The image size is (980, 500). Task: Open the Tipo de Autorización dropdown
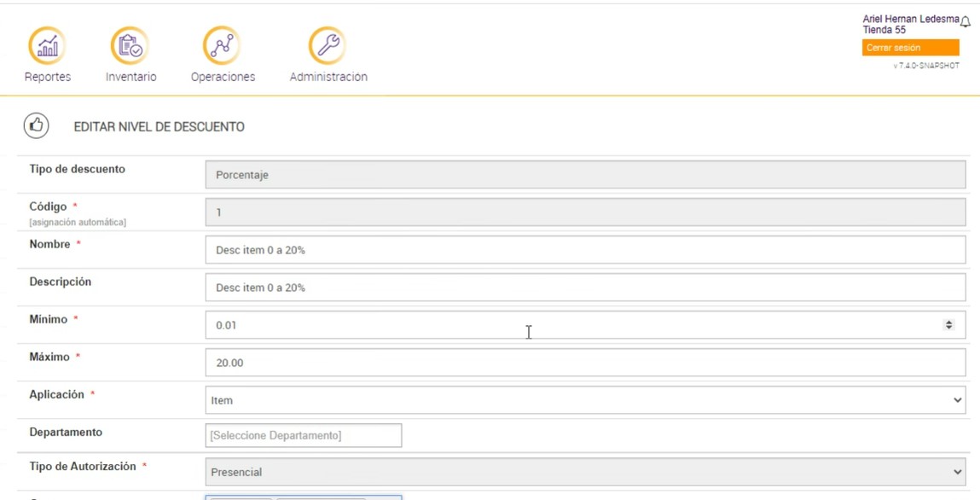(585, 472)
